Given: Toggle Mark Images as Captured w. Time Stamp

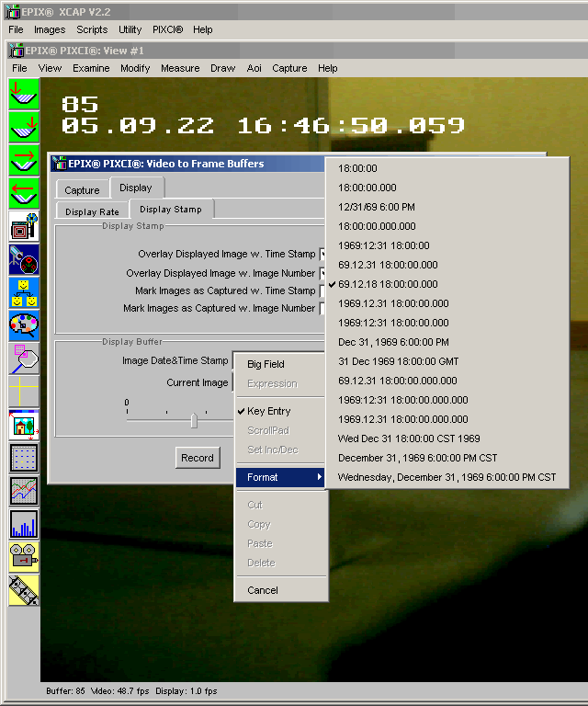Looking at the screenshot, I should (323, 290).
